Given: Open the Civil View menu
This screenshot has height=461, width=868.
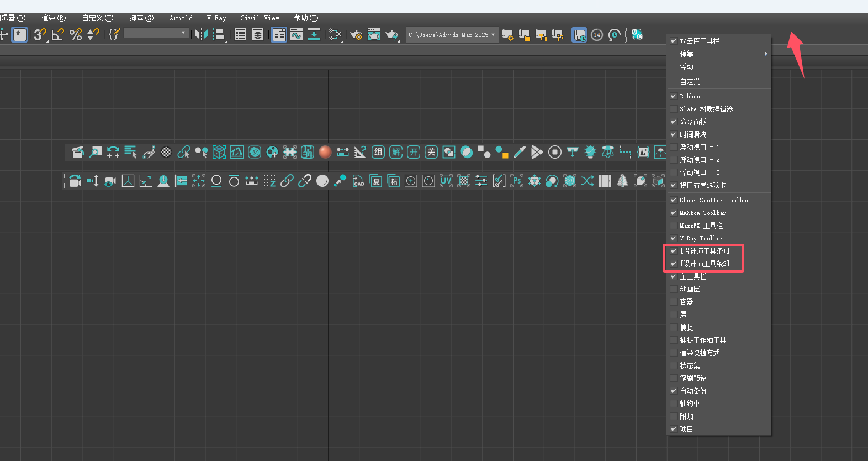Looking at the screenshot, I should click(x=260, y=18).
